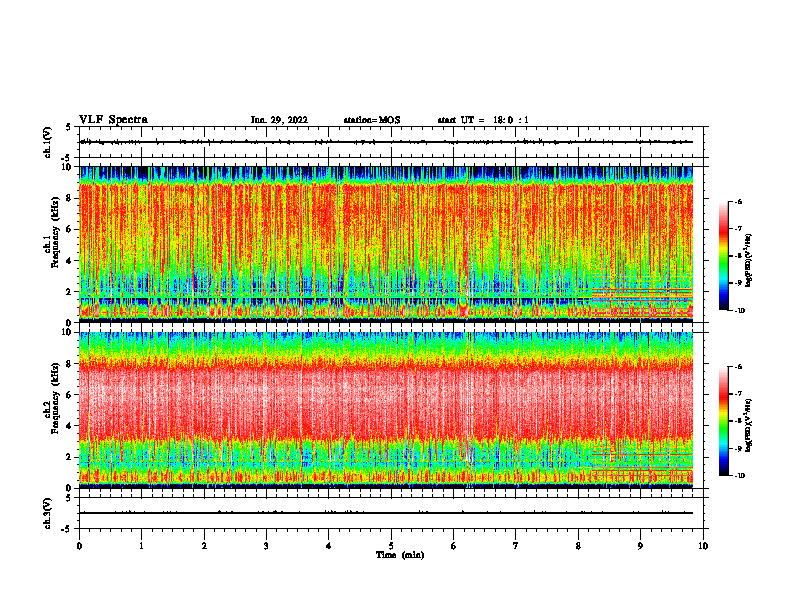
Task: Click the "station=MOS" header text
Action: [372, 120]
